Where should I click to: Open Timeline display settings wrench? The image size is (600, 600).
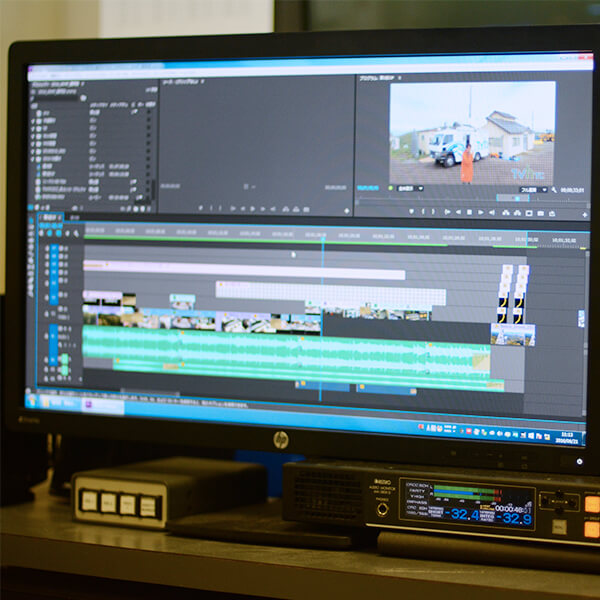pyautogui.click(x=76, y=233)
